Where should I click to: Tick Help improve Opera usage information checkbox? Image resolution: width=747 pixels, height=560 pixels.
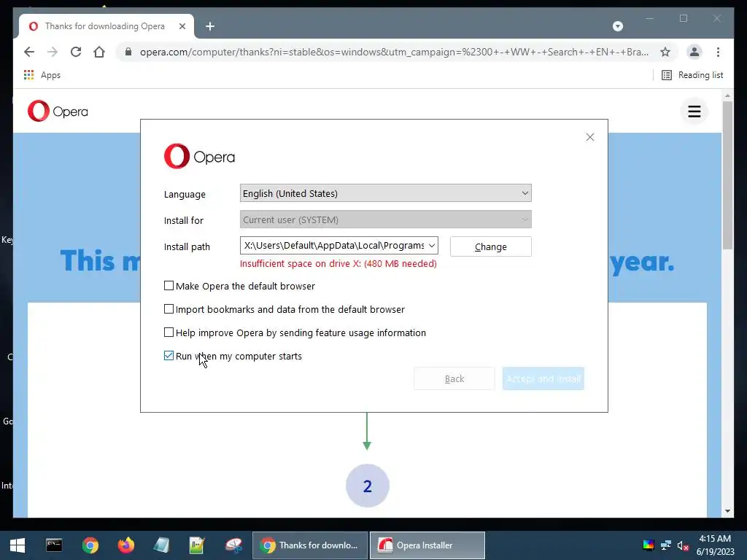169,332
